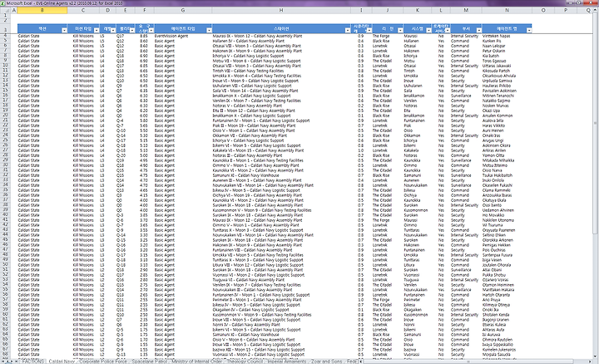Click the vertical scrollbar on the right
This screenshot has width=599, height=364.
(x=596, y=183)
